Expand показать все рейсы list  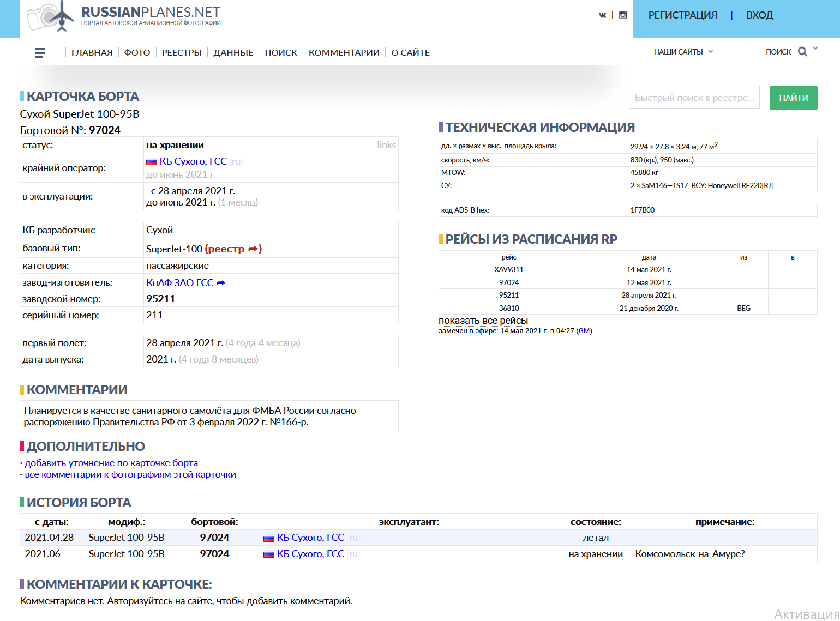click(483, 321)
